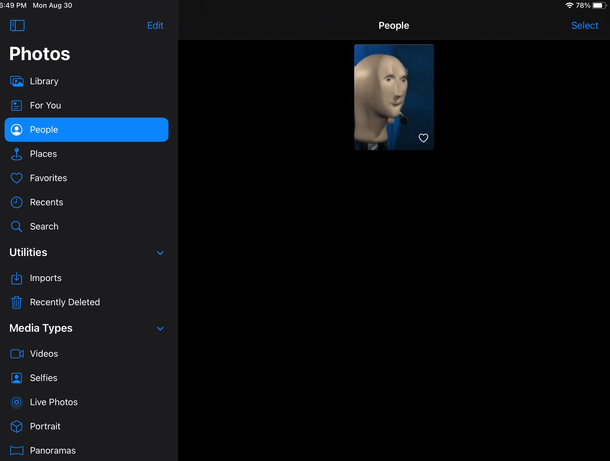Open Videos media type
610x461 pixels.
click(44, 354)
